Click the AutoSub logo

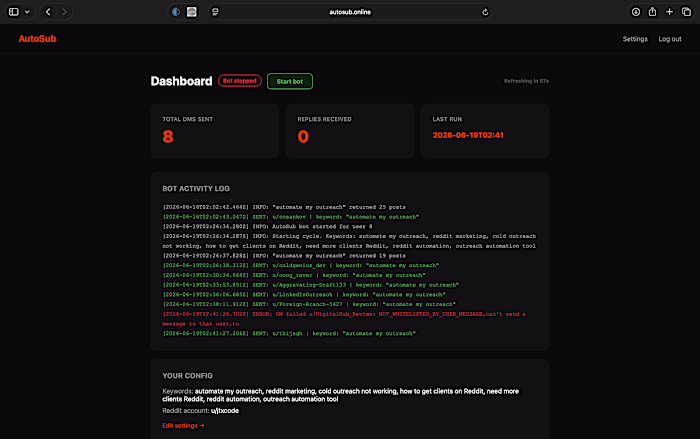click(x=38, y=39)
